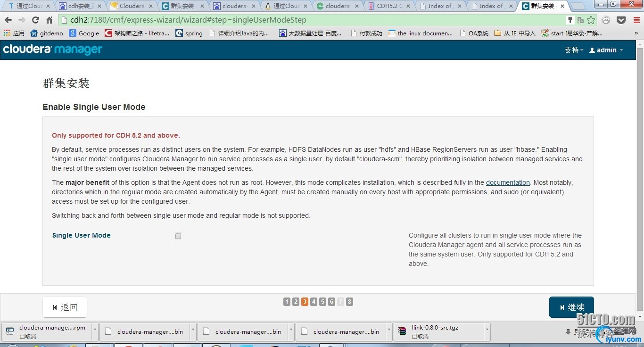This screenshot has height=347, width=644.
Task: Open the 详细介绍Java的内 bookmark
Action: (239, 33)
